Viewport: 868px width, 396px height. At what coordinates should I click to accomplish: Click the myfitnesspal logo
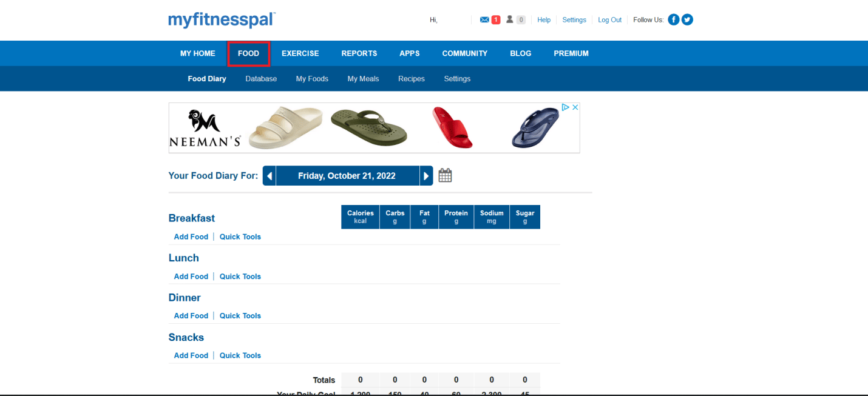point(222,19)
